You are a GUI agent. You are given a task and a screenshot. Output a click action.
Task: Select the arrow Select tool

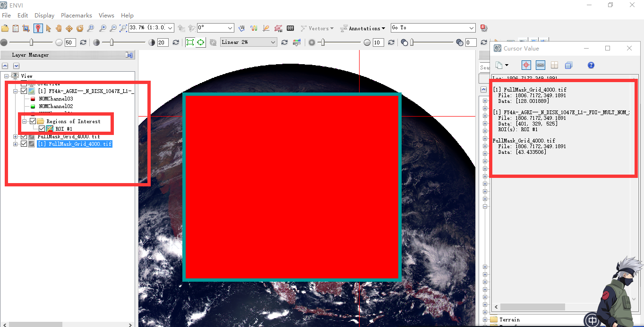coord(48,28)
